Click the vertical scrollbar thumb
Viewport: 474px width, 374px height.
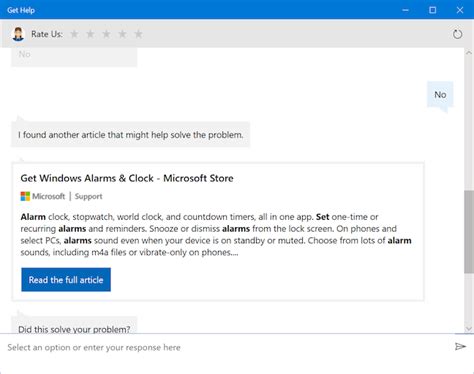(469, 232)
